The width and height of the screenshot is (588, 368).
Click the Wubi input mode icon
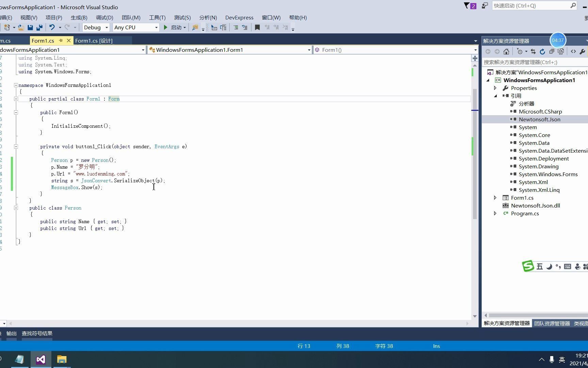540,266
